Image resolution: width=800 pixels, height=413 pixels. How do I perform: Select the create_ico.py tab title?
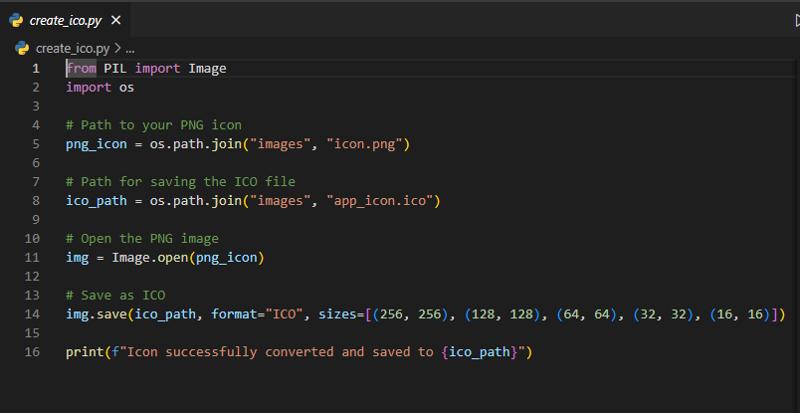click(x=65, y=21)
